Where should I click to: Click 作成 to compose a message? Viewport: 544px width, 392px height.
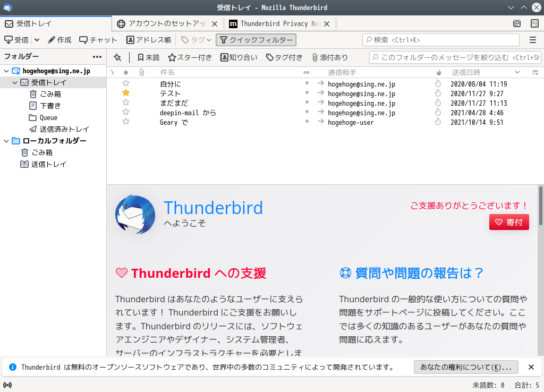pyautogui.click(x=59, y=40)
